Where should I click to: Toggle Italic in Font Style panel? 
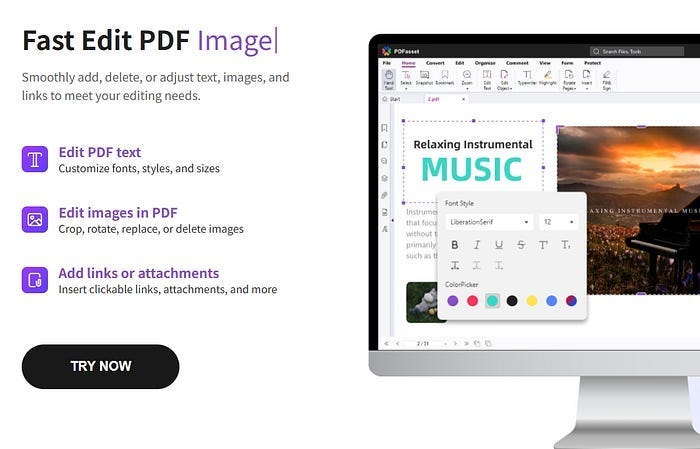coord(477,245)
